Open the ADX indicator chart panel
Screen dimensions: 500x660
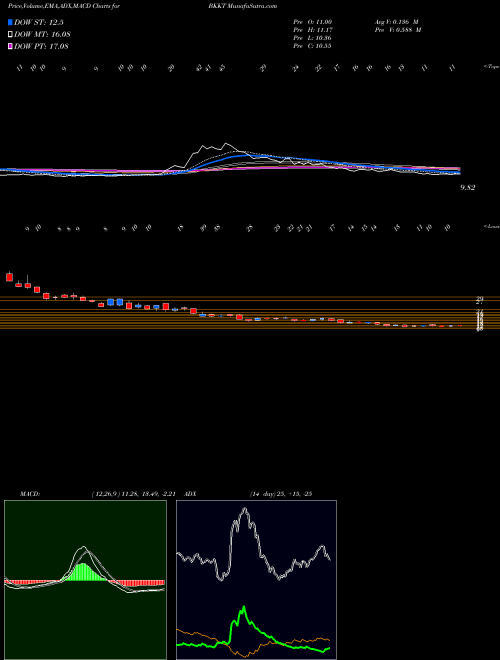tap(256, 580)
